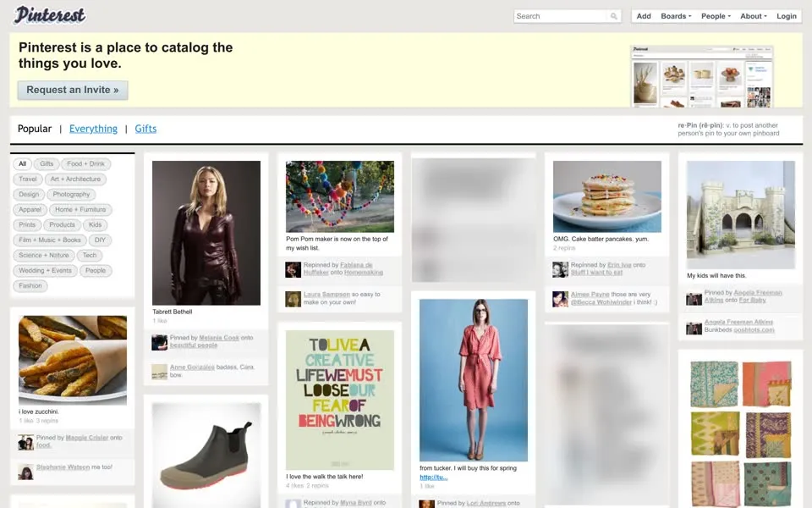Switch to the Gifts tab
The height and width of the screenshot is (508, 812).
click(x=145, y=129)
